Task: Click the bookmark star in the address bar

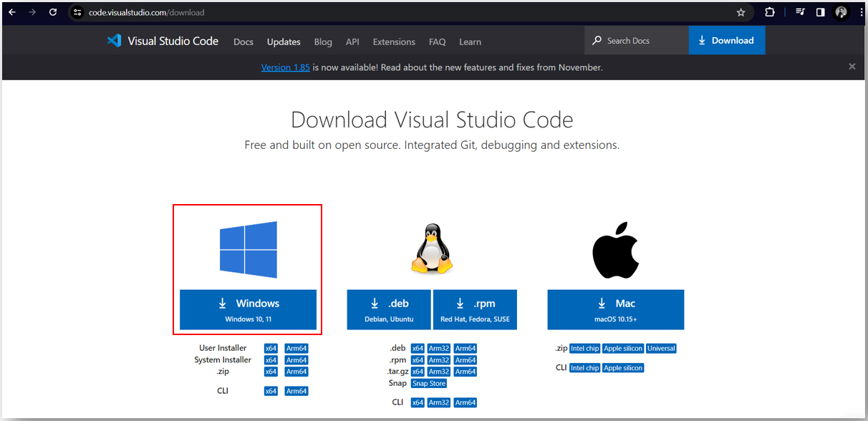Action: point(741,12)
